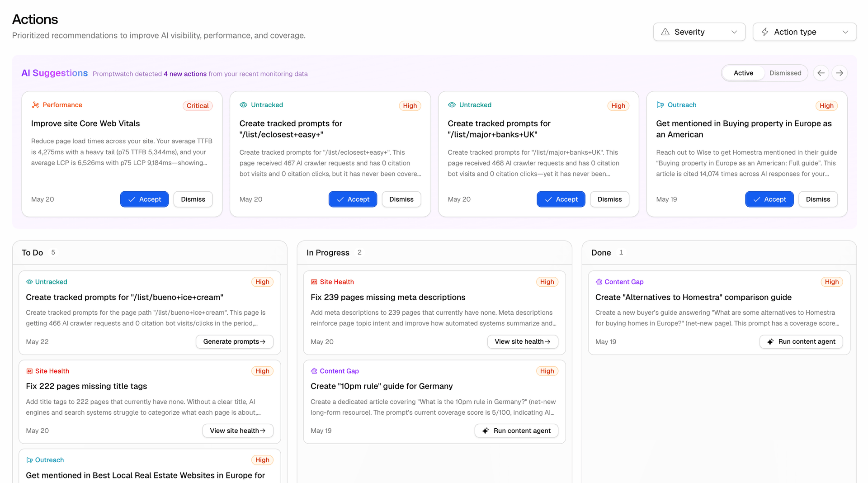Viewport: 868px width, 483px height.
Task: Click the Critical severity badge
Action: tap(198, 106)
